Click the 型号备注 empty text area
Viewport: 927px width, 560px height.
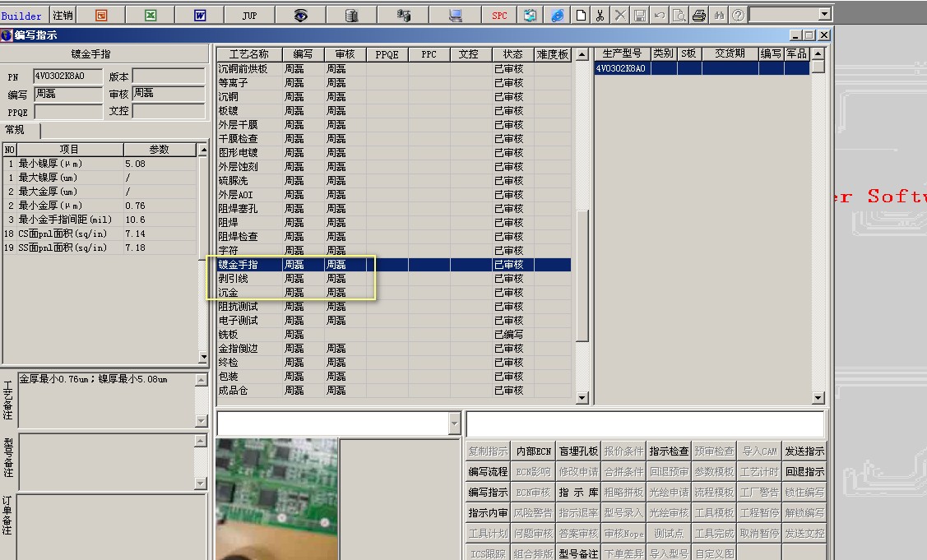click(x=106, y=462)
